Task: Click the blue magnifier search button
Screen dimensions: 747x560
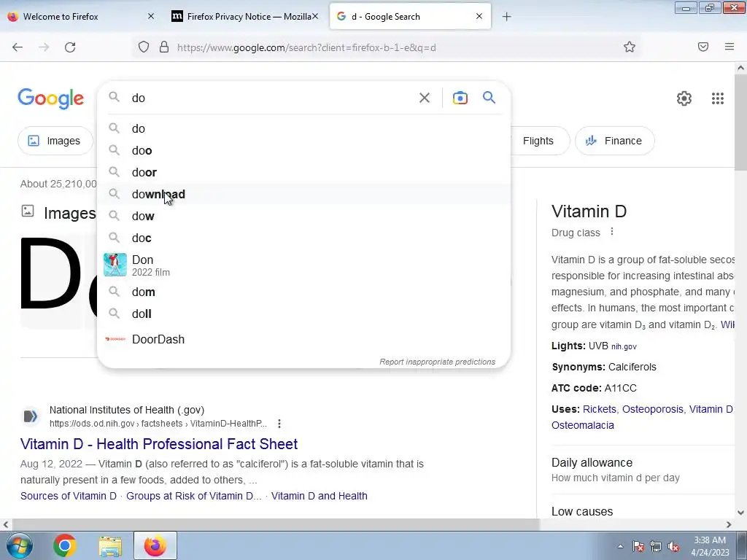Action: (489, 98)
